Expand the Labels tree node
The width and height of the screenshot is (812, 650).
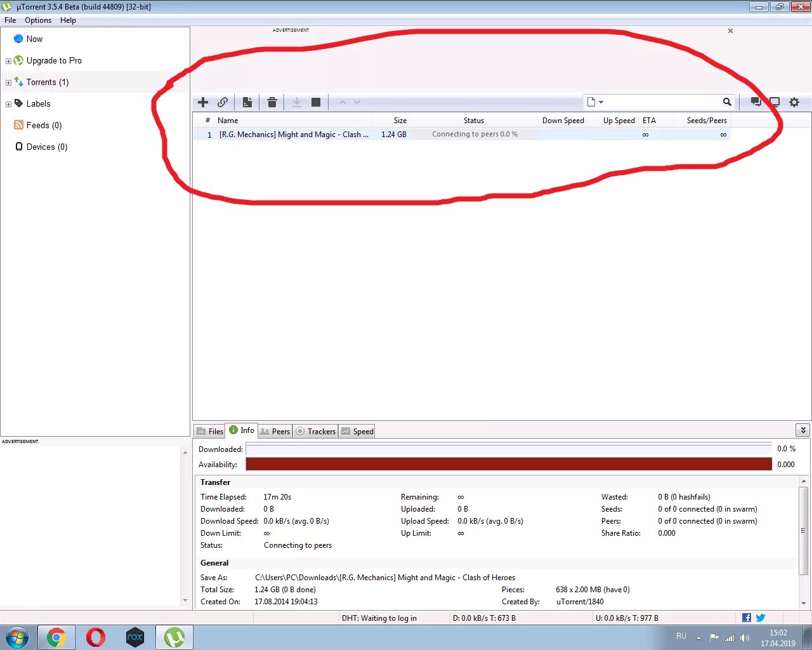pos(8,104)
